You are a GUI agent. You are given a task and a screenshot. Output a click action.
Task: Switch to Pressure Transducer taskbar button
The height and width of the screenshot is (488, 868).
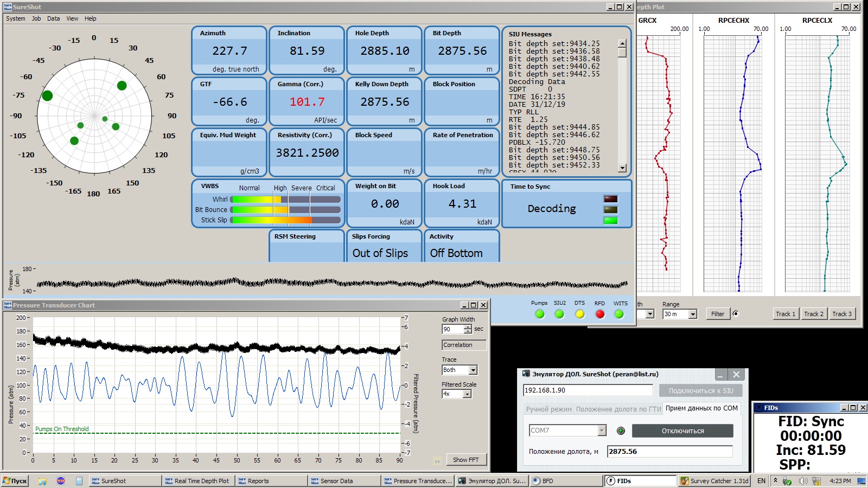418,481
